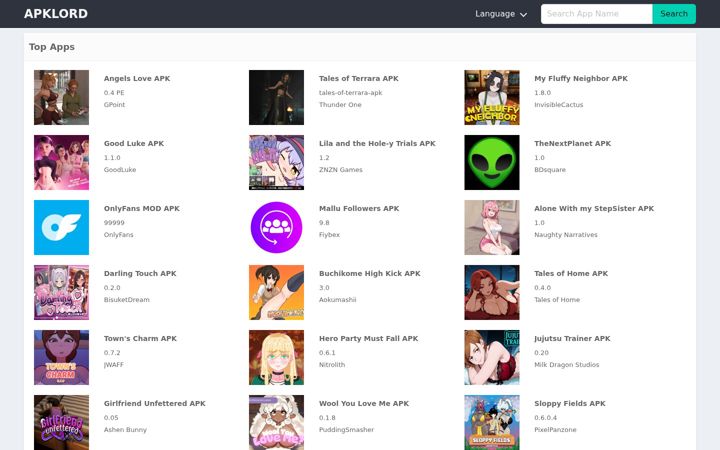Click the developer name Nitrolith
The width and height of the screenshot is (720, 450).
coord(332,365)
